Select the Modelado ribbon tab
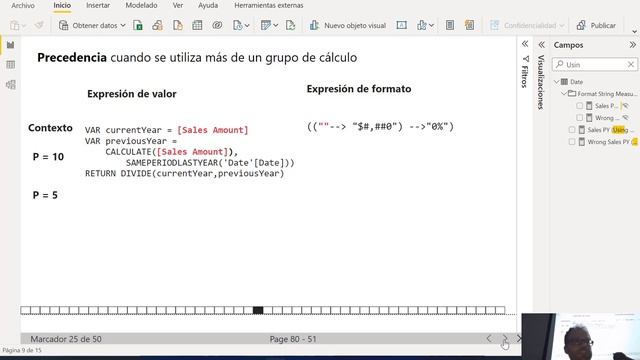Screen dimensions: 640x360 (x=141, y=5)
